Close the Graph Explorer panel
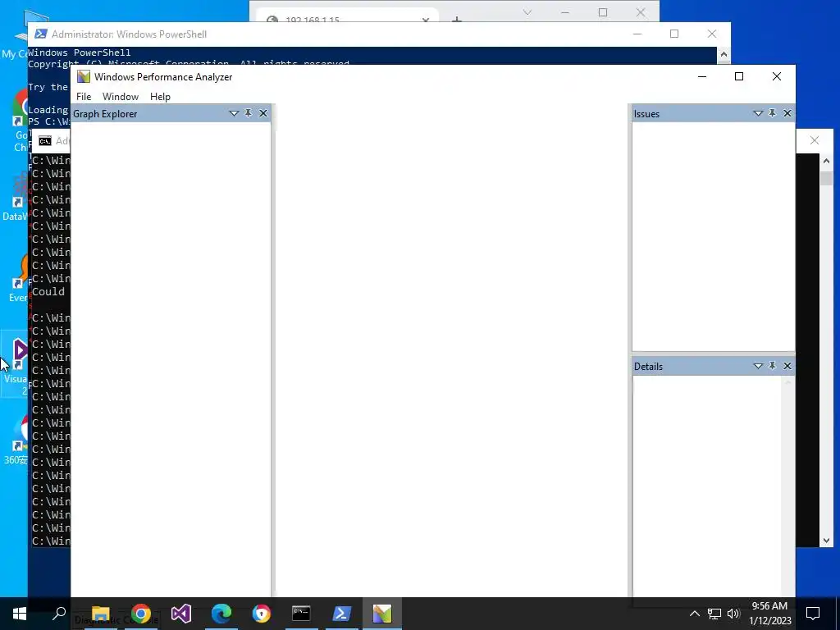The width and height of the screenshot is (840, 630). [263, 113]
